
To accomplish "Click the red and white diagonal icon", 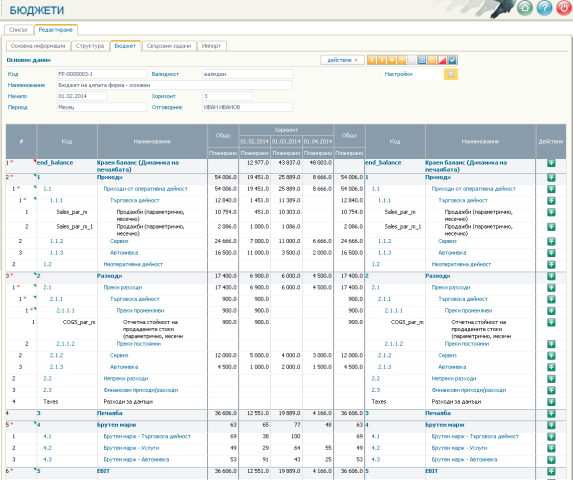I will point(442,60).
